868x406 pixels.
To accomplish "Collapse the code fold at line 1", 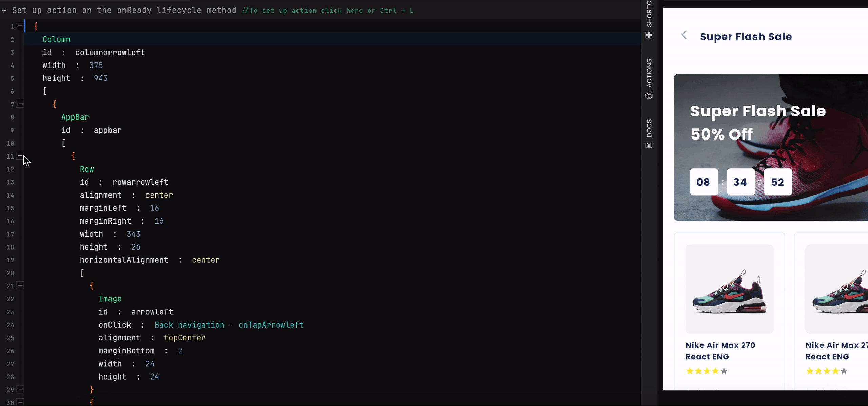I will [20, 26].
